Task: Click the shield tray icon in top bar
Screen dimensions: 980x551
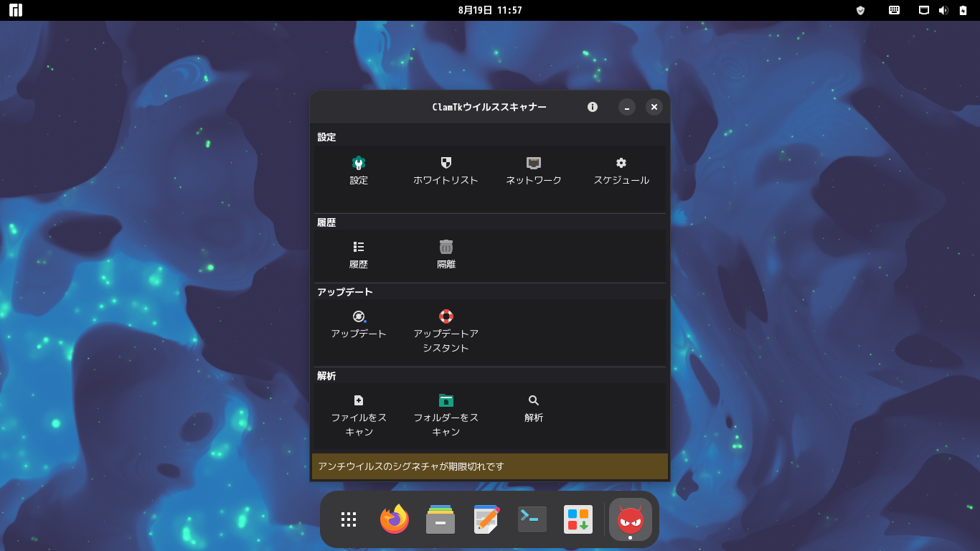Action: tap(861, 10)
